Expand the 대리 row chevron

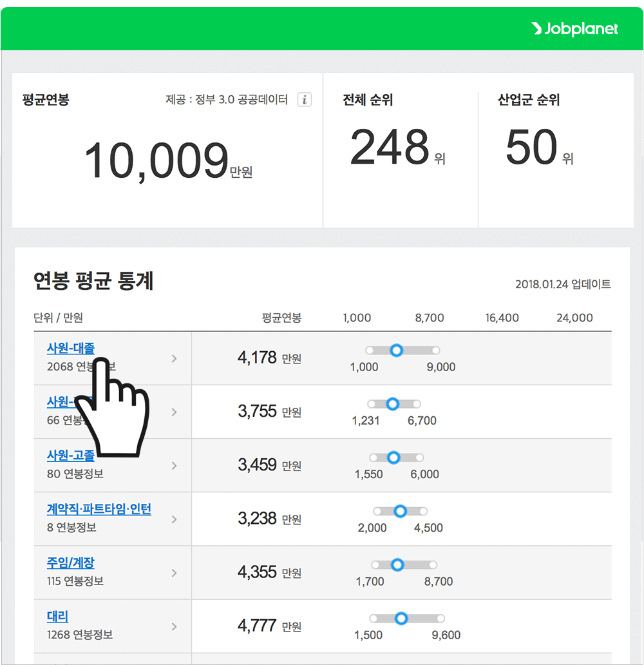[175, 626]
